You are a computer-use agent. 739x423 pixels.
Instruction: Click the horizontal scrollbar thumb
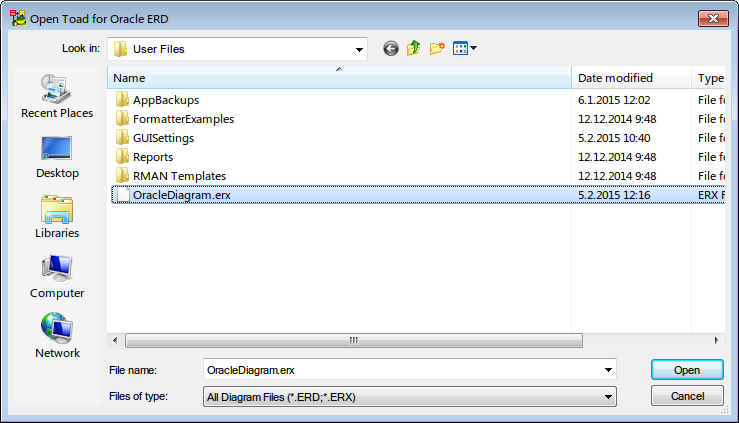pos(354,340)
